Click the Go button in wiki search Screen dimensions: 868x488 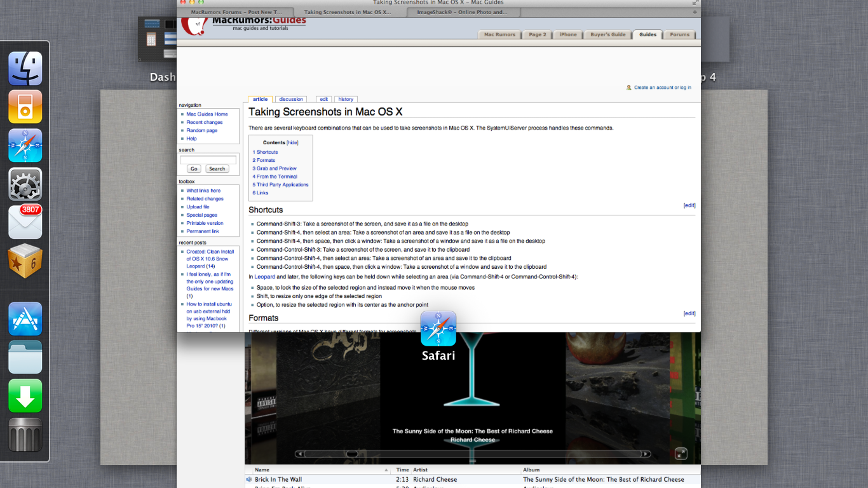pos(194,169)
